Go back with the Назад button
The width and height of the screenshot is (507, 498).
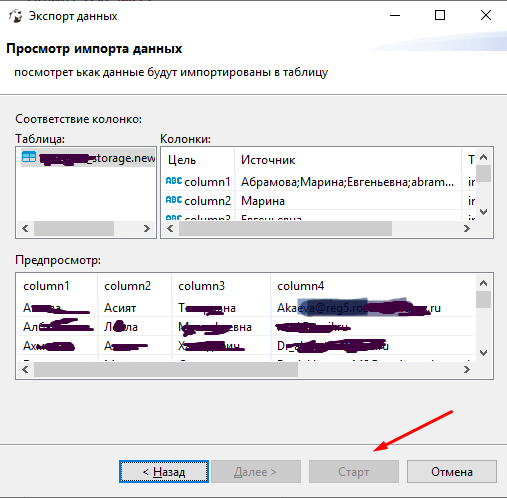click(164, 472)
